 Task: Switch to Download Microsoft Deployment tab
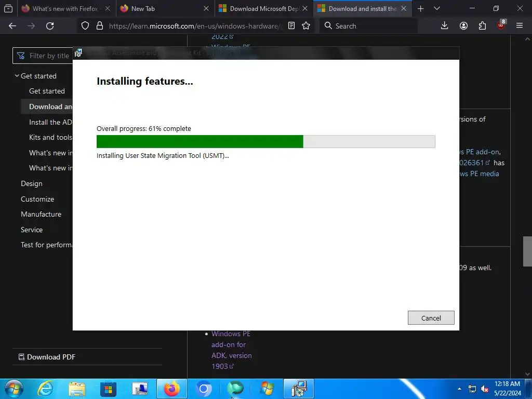263,8
